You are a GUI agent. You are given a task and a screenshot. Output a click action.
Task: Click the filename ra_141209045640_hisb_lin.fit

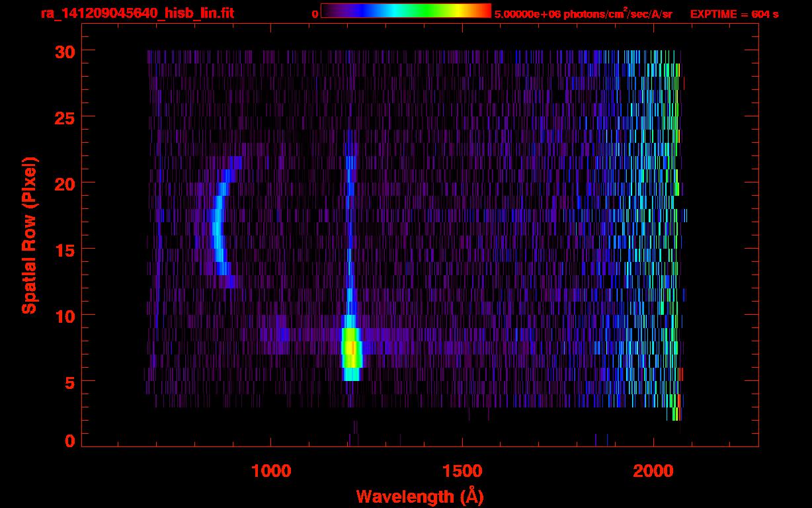[137, 13]
